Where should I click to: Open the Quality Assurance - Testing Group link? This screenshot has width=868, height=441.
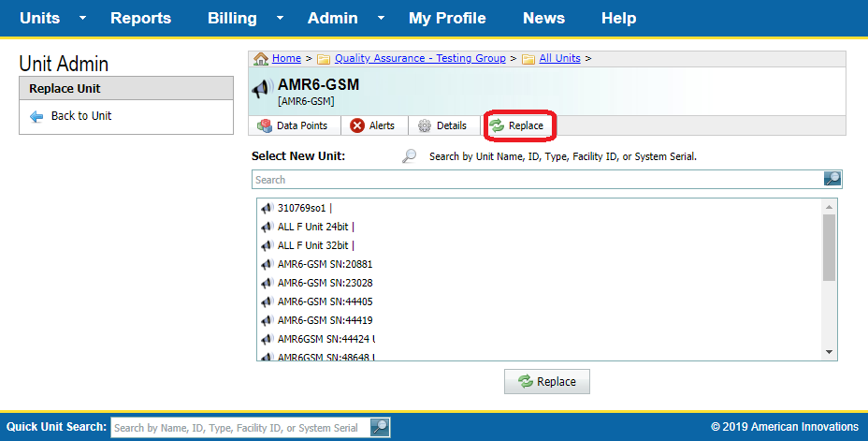[x=419, y=58]
